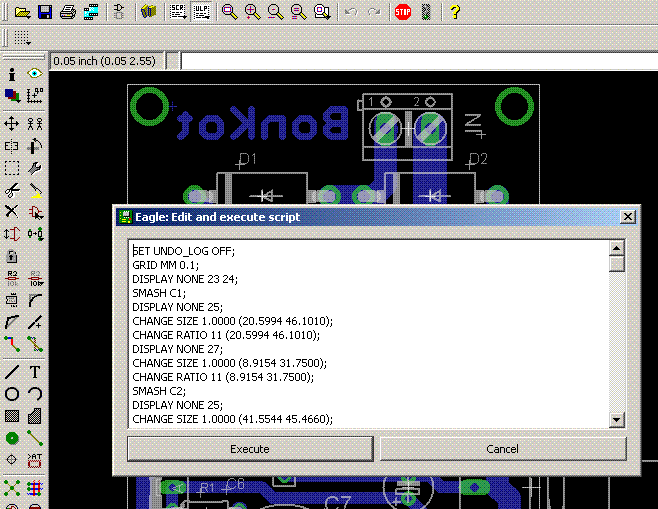The width and height of the screenshot is (658, 509).
Task: Open the Change (wrench) tool
Action: 35,168
